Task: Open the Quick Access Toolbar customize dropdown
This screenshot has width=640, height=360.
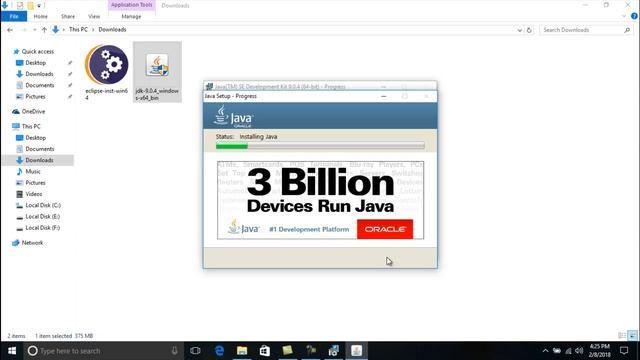Action: [39, 6]
